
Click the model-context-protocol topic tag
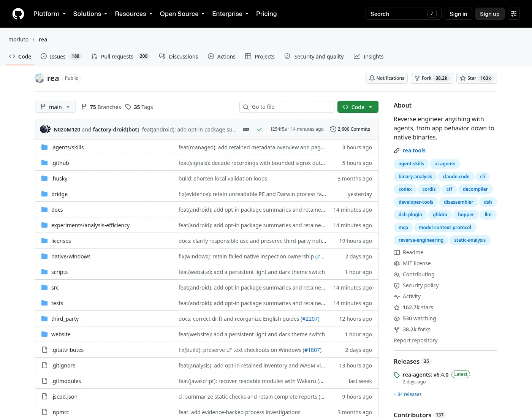[x=445, y=228]
